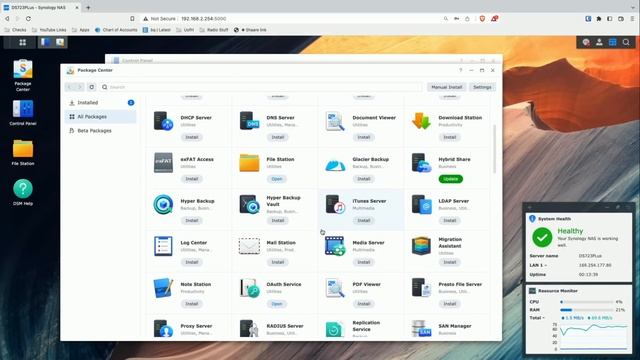Toggle the widgets panel icon

pyautogui.click(x=612, y=42)
